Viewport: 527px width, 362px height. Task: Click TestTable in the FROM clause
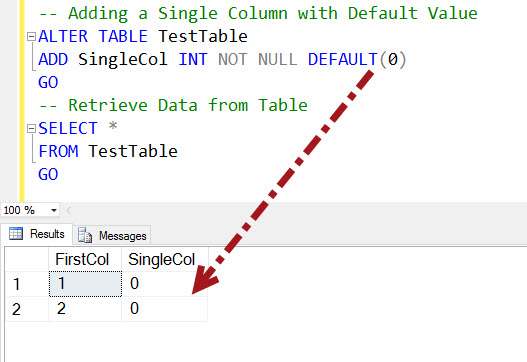point(133,151)
